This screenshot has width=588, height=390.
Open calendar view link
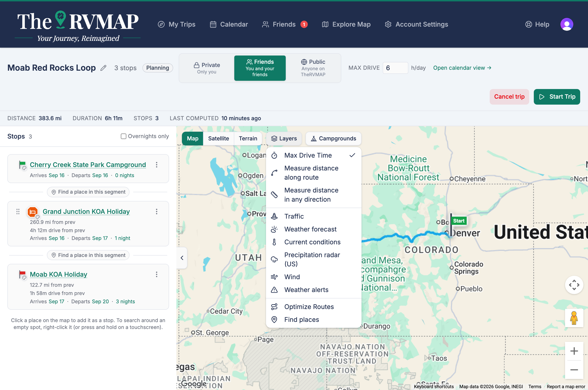coord(462,68)
